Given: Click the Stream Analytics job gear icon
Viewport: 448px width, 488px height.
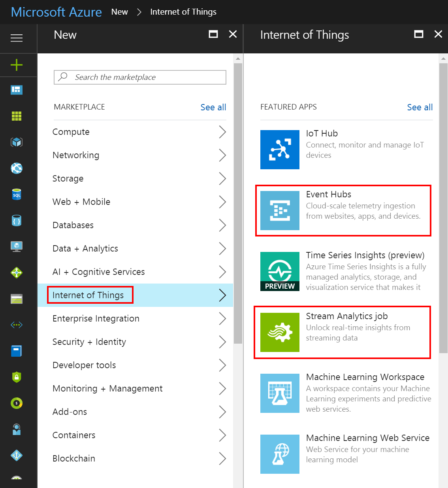Looking at the screenshot, I should click(280, 332).
